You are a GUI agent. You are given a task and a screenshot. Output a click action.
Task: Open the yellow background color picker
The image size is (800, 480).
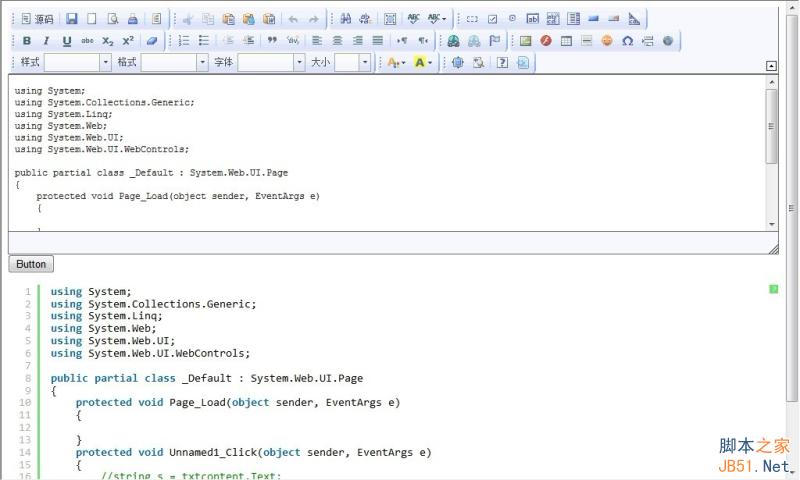pyautogui.click(x=423, y=62)
